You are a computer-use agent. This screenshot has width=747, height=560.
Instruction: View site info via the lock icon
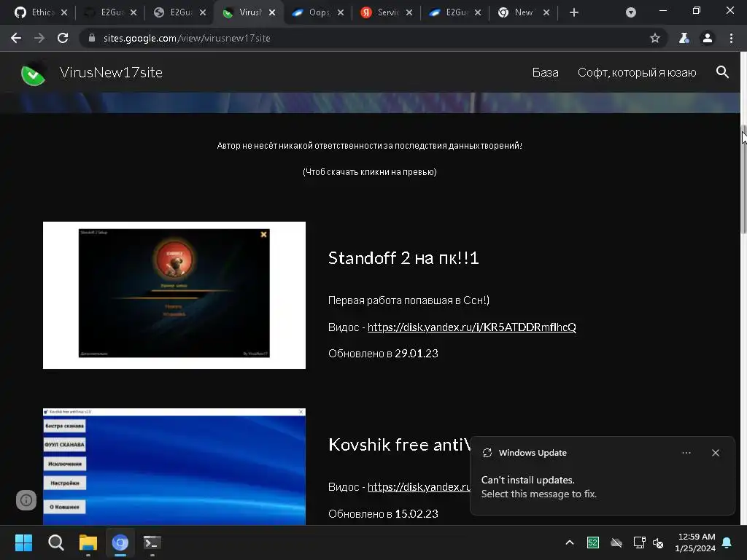92,38
